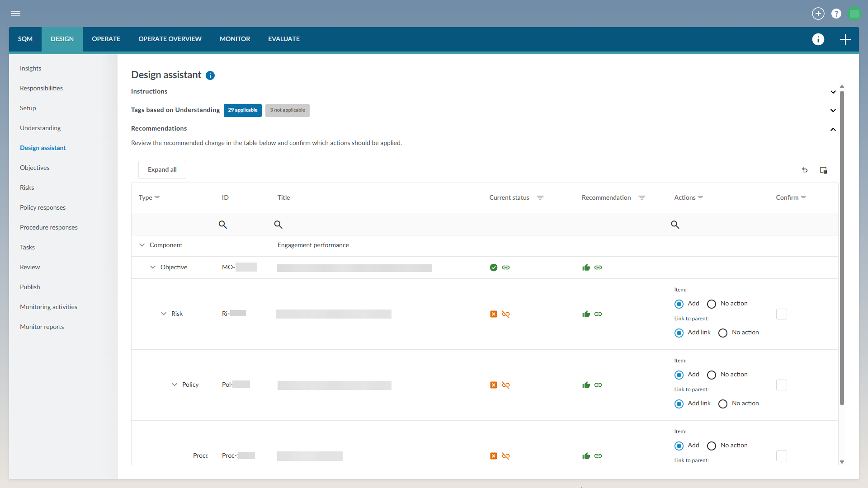Viewport: 868px width, 488px height.
Task: Filter the Recommendation column
Action: tap(642, 198)
